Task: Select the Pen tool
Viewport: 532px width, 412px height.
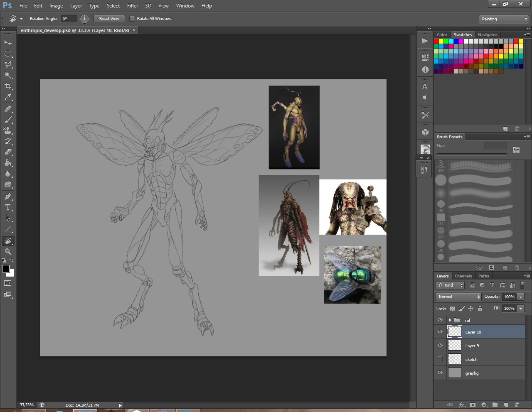Action: pos(8,196)
